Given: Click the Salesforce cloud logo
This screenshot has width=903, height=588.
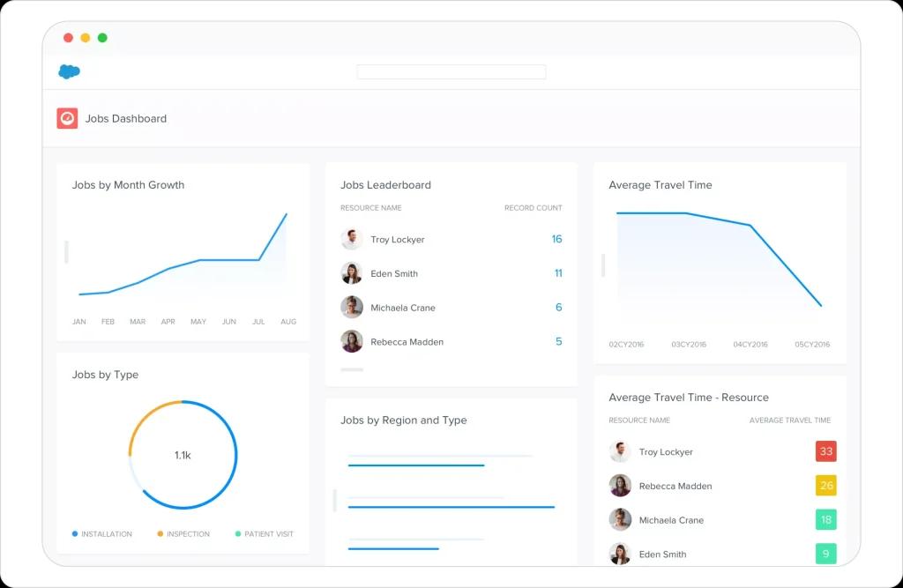Looking at the screenshot, I should [69, 72].
